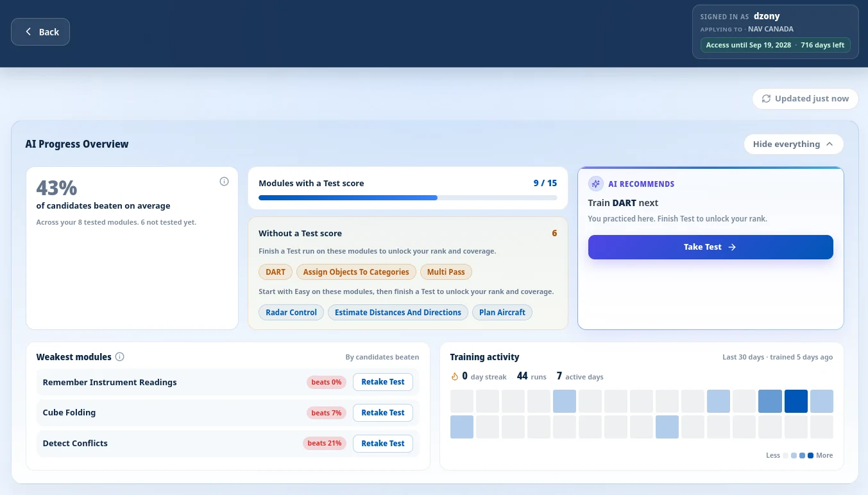Click the username dzony
This screenshot has width=868, height=495.
coord(767,17)
